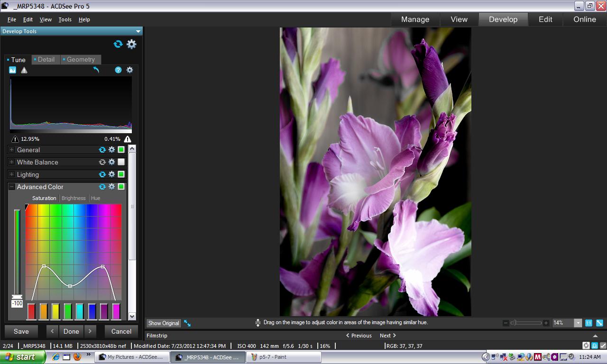Viewport: 607px width, 364px height.
Task: Select the cyan color swatch
Action: pyautogui.click(x=80, y=311)
